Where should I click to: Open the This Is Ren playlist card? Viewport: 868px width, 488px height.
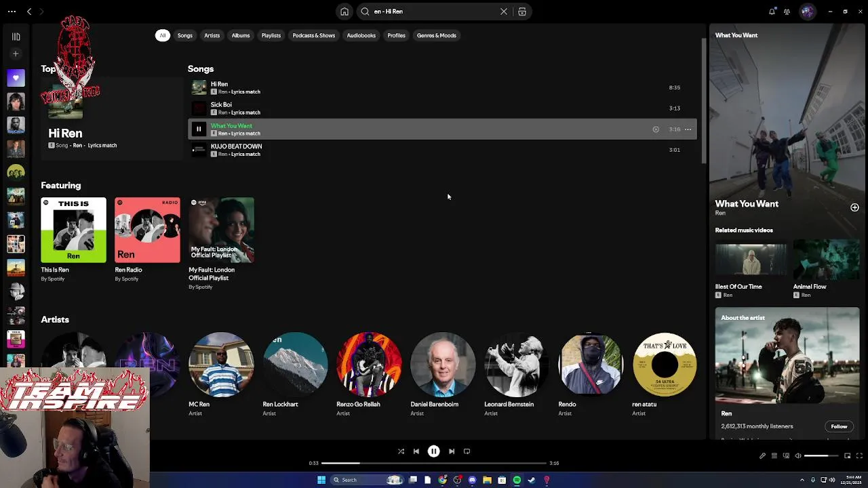pos(73,240)
